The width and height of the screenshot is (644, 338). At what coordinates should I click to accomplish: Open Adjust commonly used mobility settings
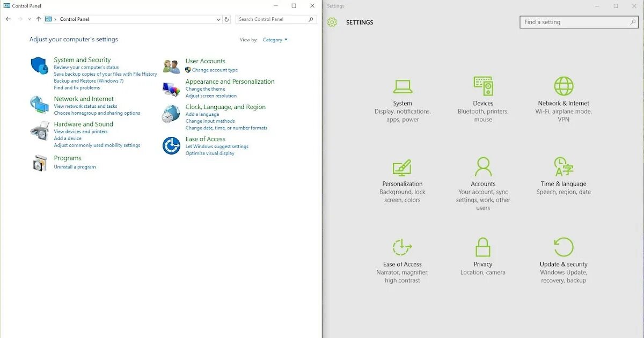pyautogui.click(x=97, y=145)
